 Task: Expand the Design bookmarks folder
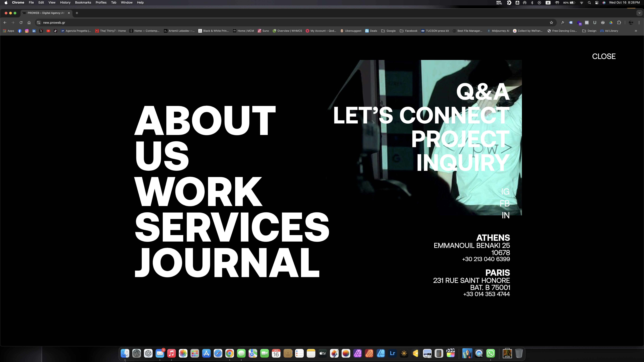click(589, 31)
